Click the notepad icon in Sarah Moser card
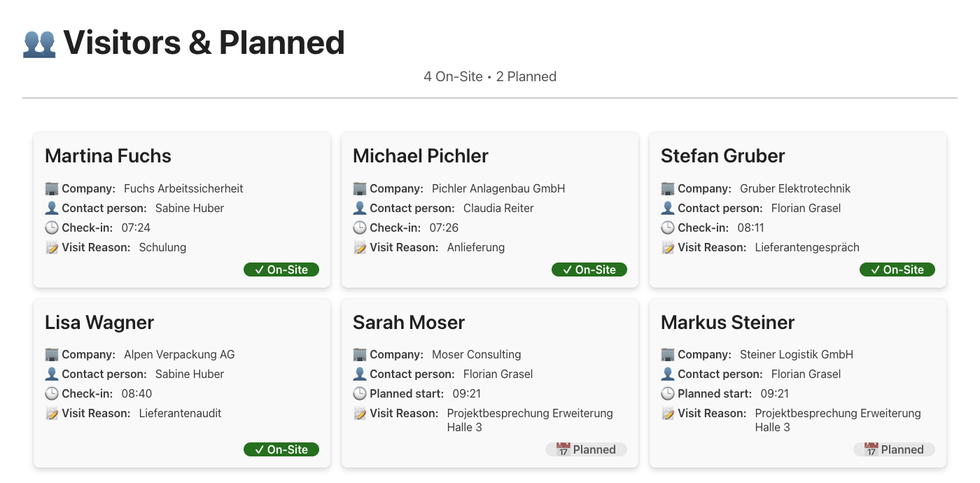This screenshot has height=483, width=980. (360, 413)
